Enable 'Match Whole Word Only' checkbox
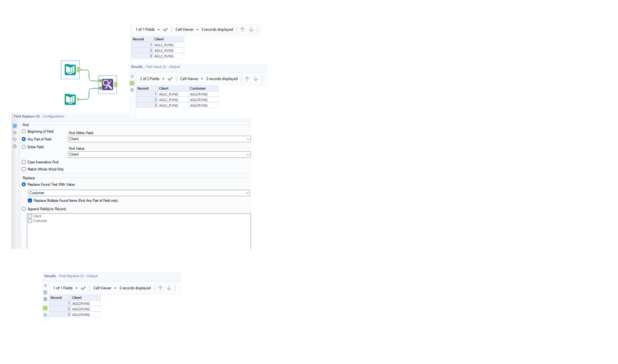The width and height of the screenshot is (618, 364). click(24, 169)
